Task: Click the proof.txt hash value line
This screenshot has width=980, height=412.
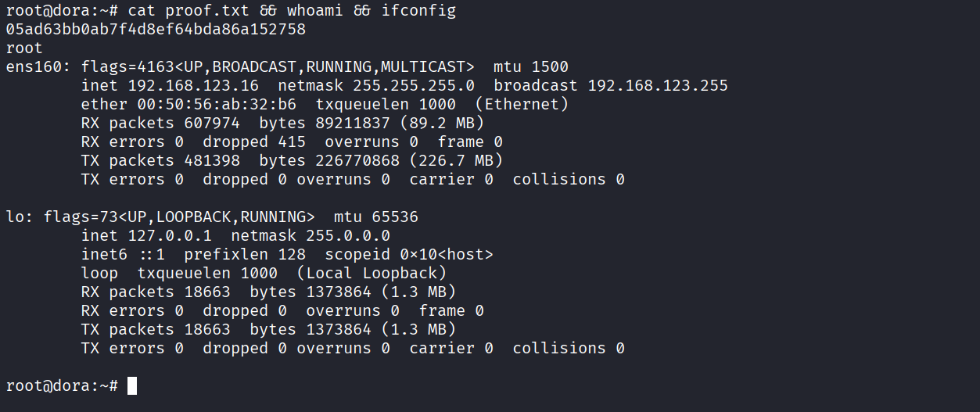Action: (x=156, y=30)
